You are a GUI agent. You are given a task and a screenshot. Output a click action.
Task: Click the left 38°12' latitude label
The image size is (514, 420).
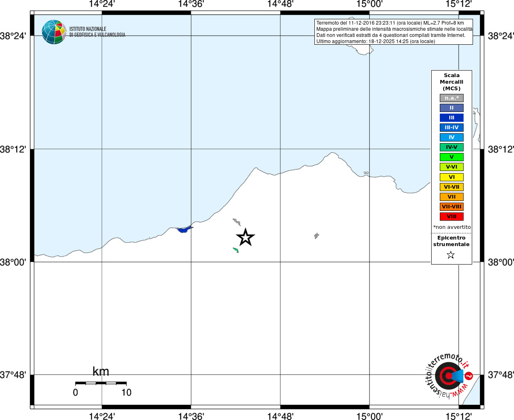(x=13, y=149)
